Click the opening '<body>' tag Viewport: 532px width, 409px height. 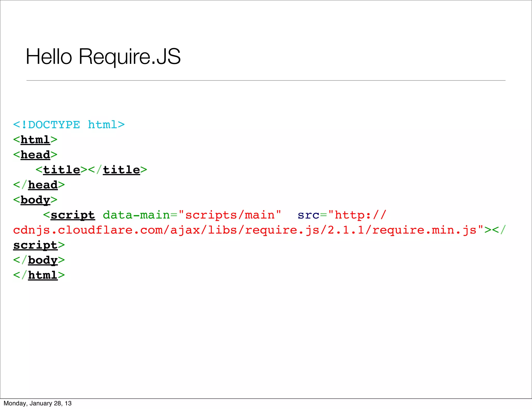pyautogui.click(x=35, y=200)
